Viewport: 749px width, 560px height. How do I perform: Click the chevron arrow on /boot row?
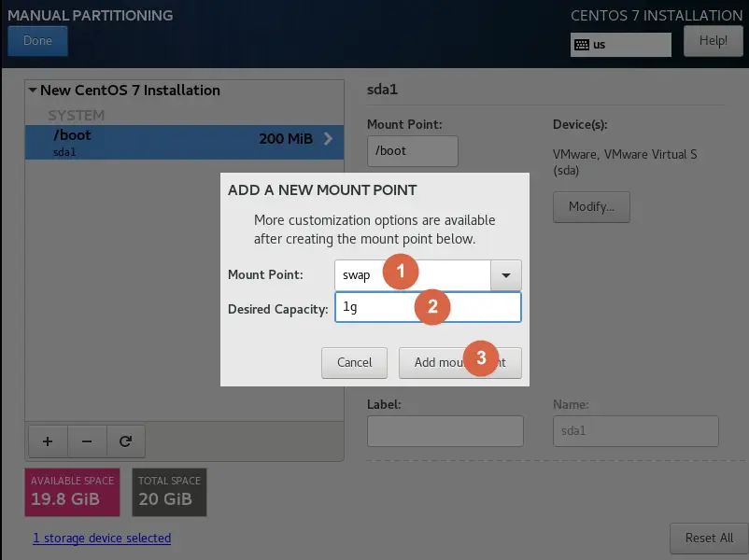pos(328,139)
